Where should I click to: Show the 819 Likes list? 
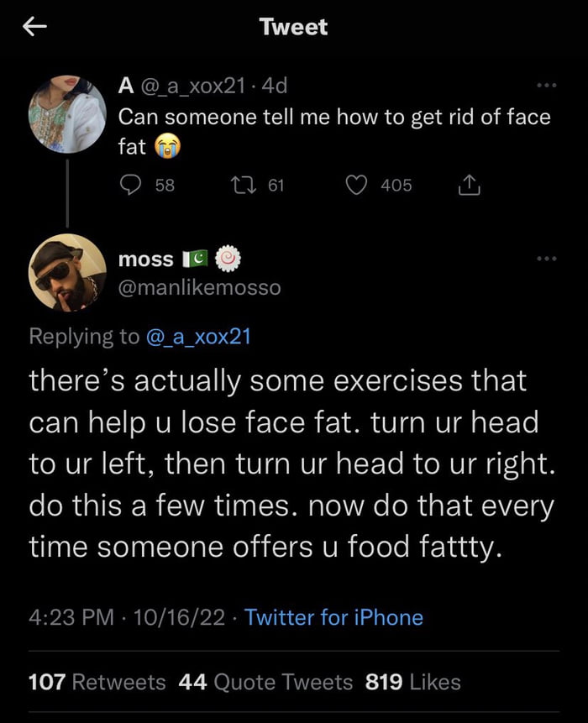[x=413, y=682]
